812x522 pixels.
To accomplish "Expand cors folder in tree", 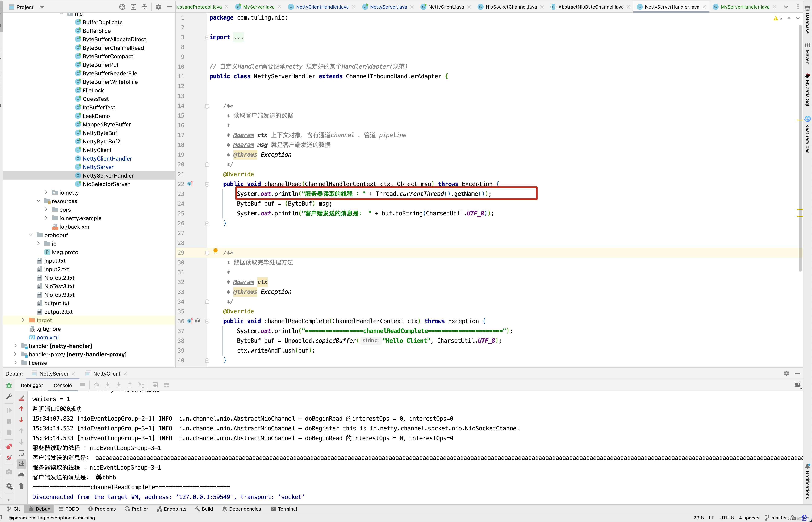I will [x=46, y=209].
